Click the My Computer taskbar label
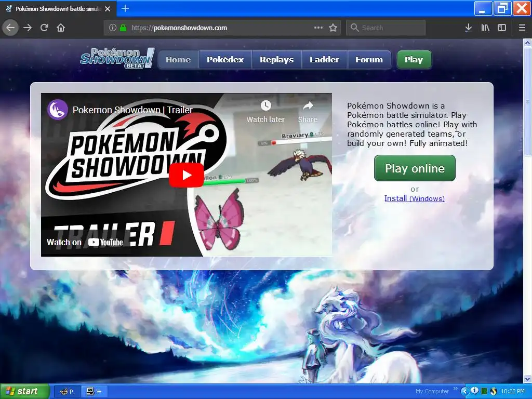This screenshot has height=399, width=532. pos(432,392)
